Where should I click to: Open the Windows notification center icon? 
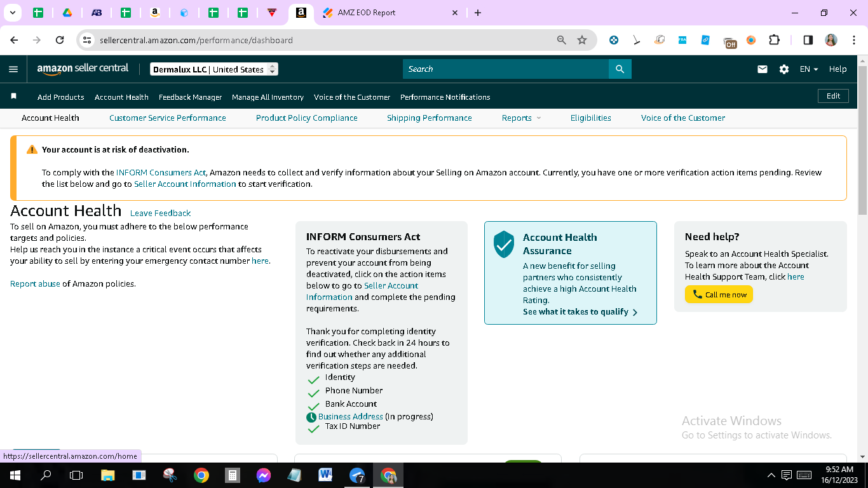(787, 475)
